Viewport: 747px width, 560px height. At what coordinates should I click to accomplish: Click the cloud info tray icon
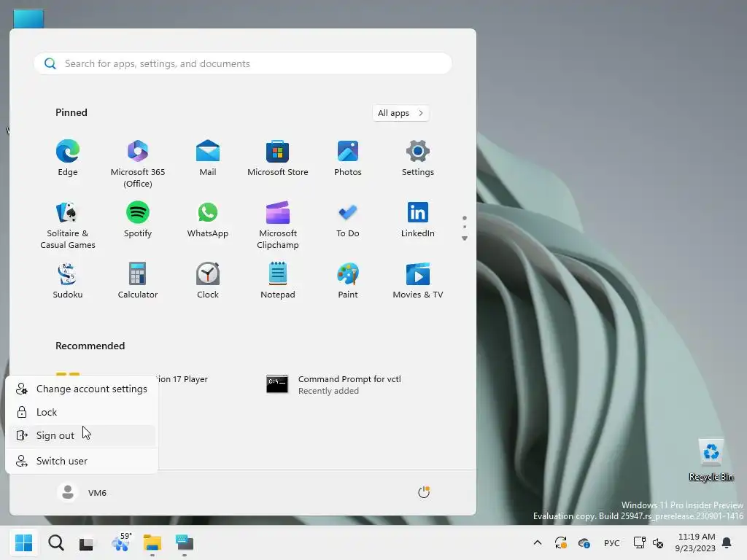(584, 542)
